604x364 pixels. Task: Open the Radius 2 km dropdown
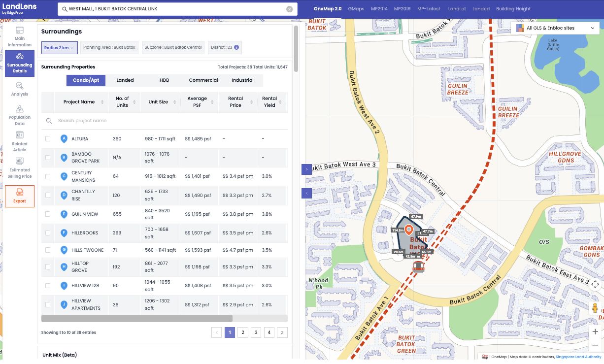59,47
